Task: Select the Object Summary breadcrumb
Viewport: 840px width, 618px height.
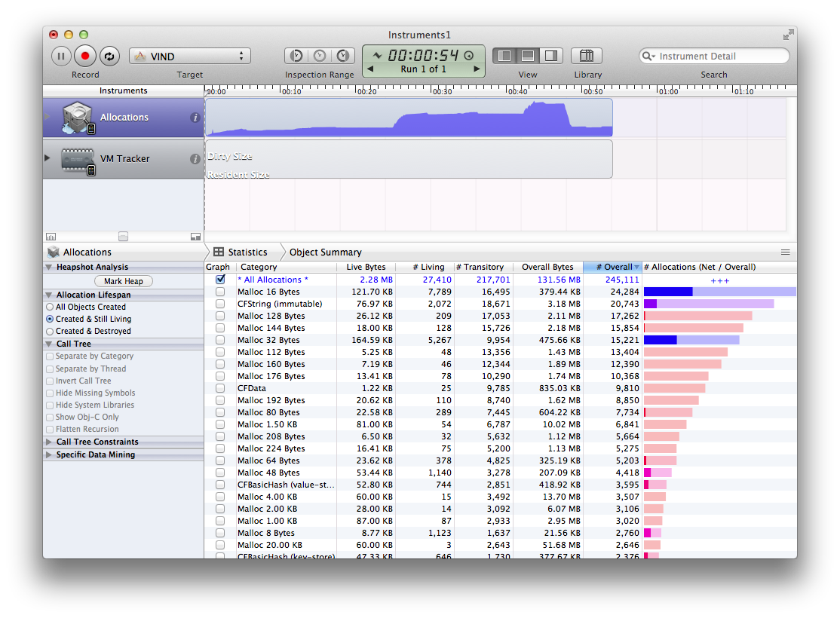Action: [x=325, y=252]
